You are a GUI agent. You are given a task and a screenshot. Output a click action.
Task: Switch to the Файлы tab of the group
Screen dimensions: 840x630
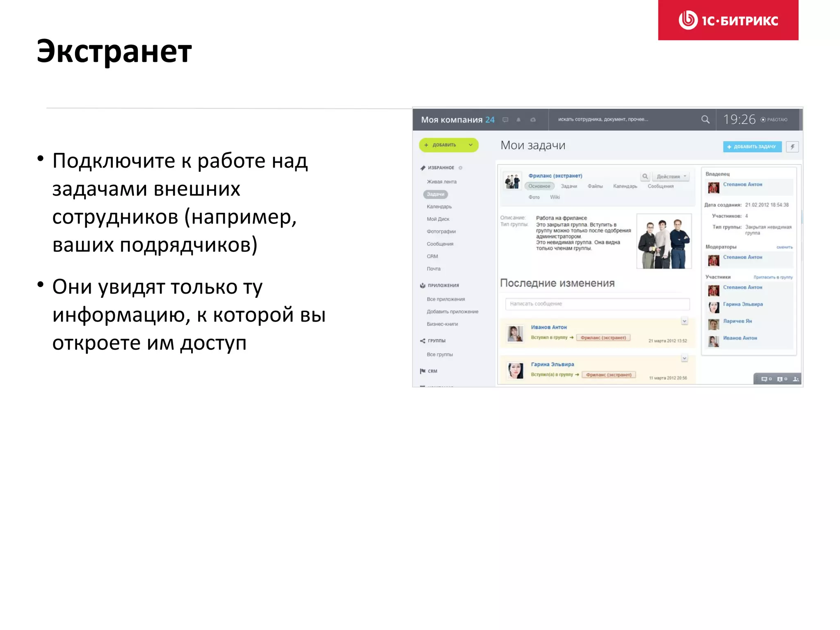pos(595,186)
